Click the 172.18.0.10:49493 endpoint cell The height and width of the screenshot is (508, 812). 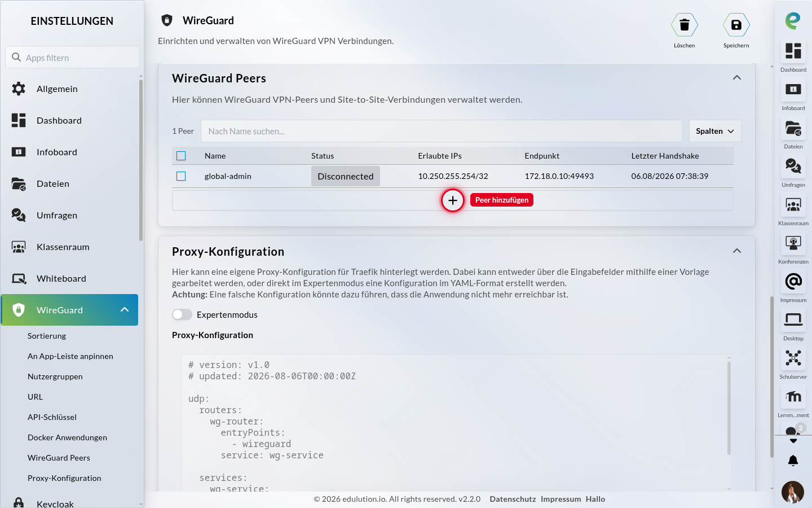[x=559, y=176]
